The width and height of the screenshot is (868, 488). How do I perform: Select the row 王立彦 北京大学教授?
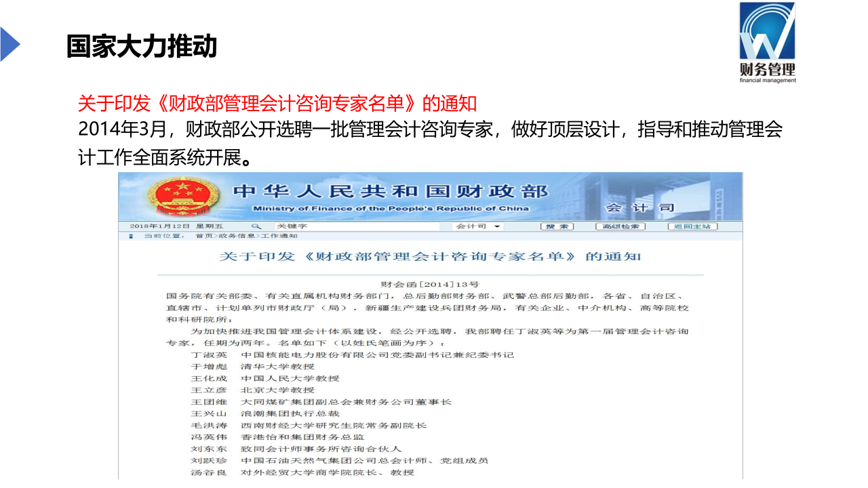coord(252,390)
